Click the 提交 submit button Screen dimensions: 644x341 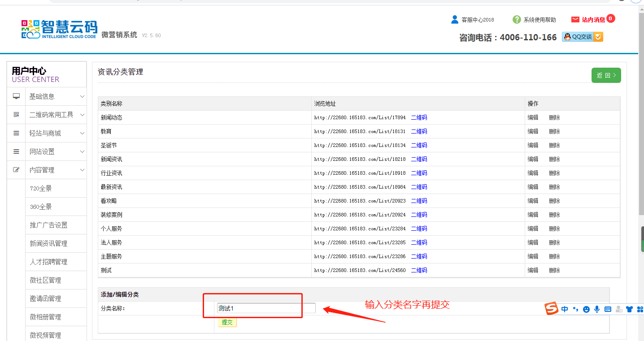(x=227, y=322)
